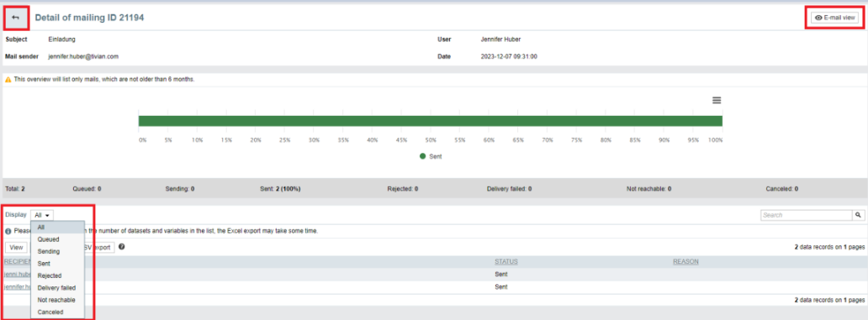This screenshot has width=868, height=320.
Task: Click the Detail of mailing ID 21194 title
Action: point(90,18)
